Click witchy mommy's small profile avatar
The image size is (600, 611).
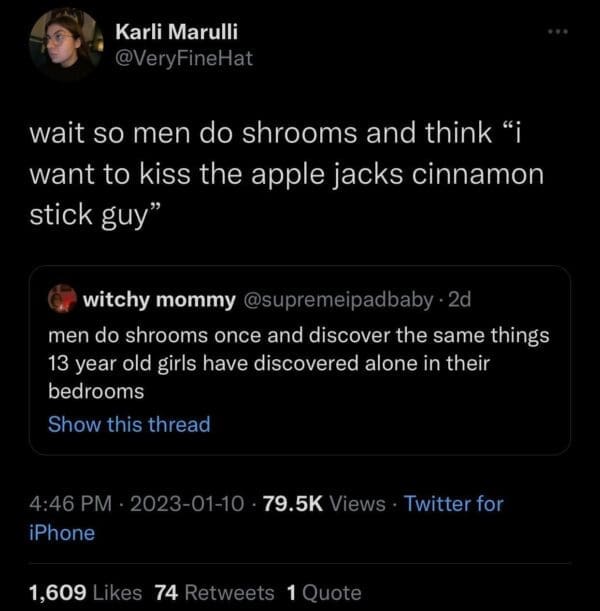click(62, 299)
